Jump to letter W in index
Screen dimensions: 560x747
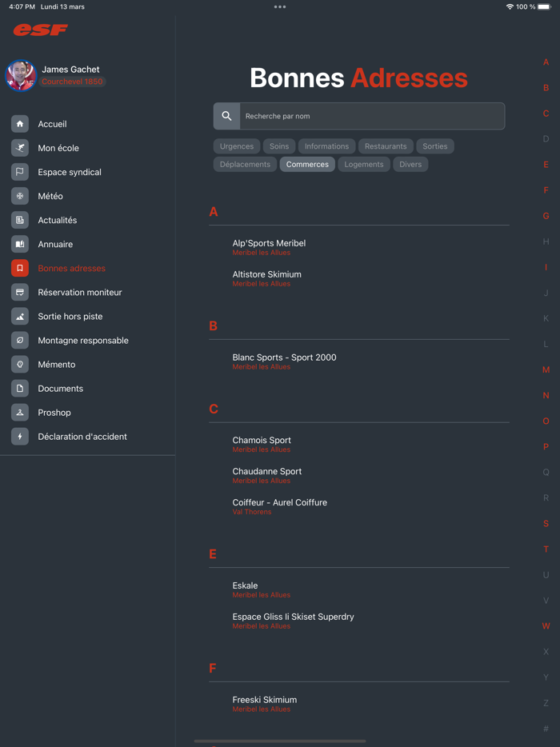click(x=546, y=626)
